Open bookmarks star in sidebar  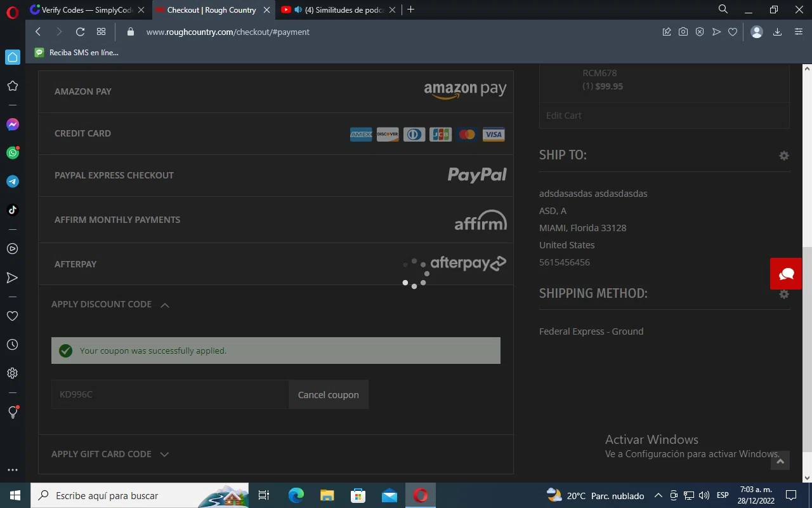tap(13, 86)
